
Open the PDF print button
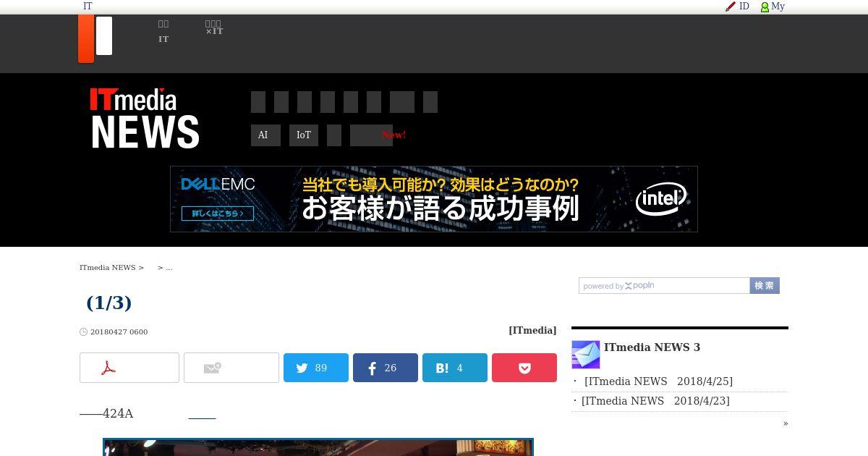pyautogui.click(x=129, y=368)
